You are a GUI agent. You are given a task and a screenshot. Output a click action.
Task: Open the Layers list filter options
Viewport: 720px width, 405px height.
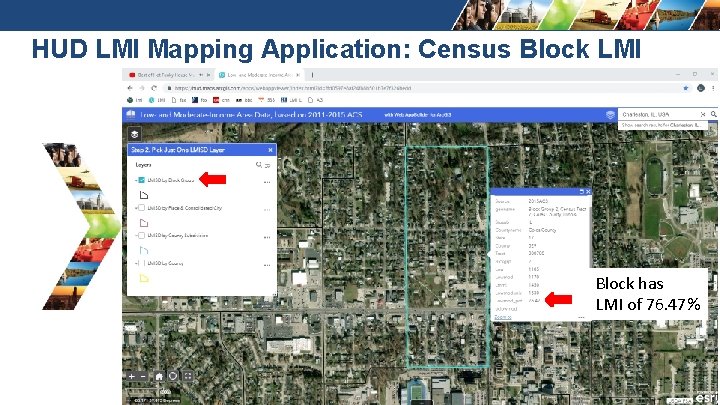pos(267,165)
